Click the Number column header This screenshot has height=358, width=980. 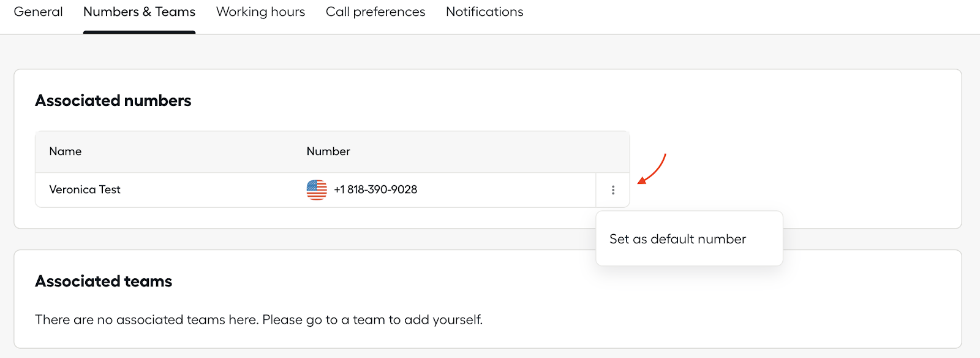click(x=328, y=151)
